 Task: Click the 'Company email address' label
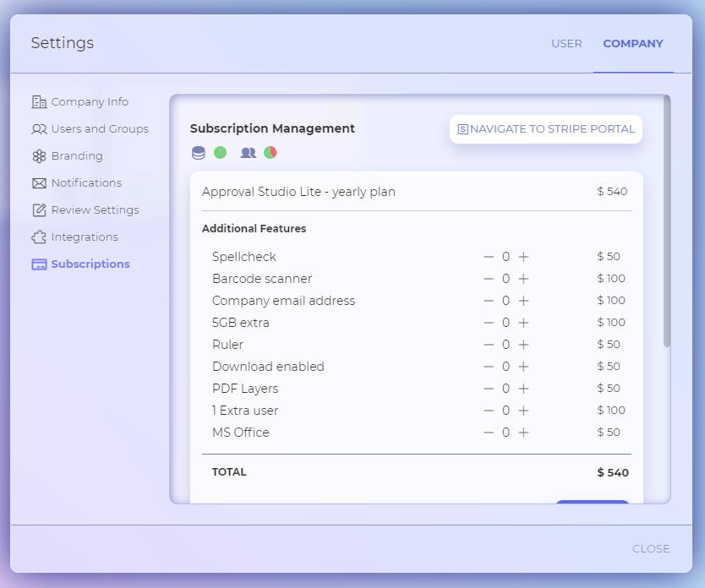283,301
